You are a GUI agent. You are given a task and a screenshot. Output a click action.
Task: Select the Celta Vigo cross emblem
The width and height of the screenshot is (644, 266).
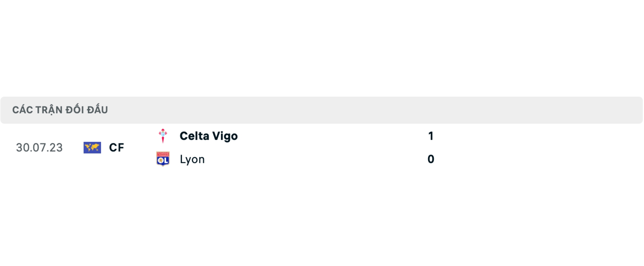163,136
